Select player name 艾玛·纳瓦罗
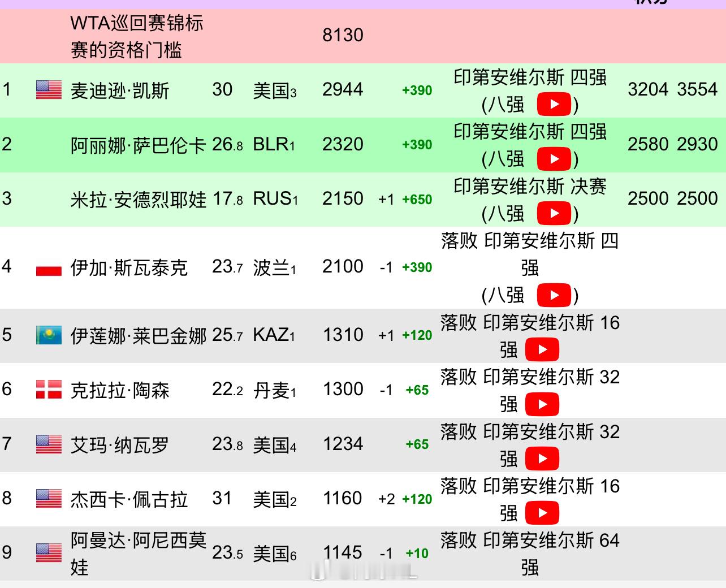 [x=120, y=445]
